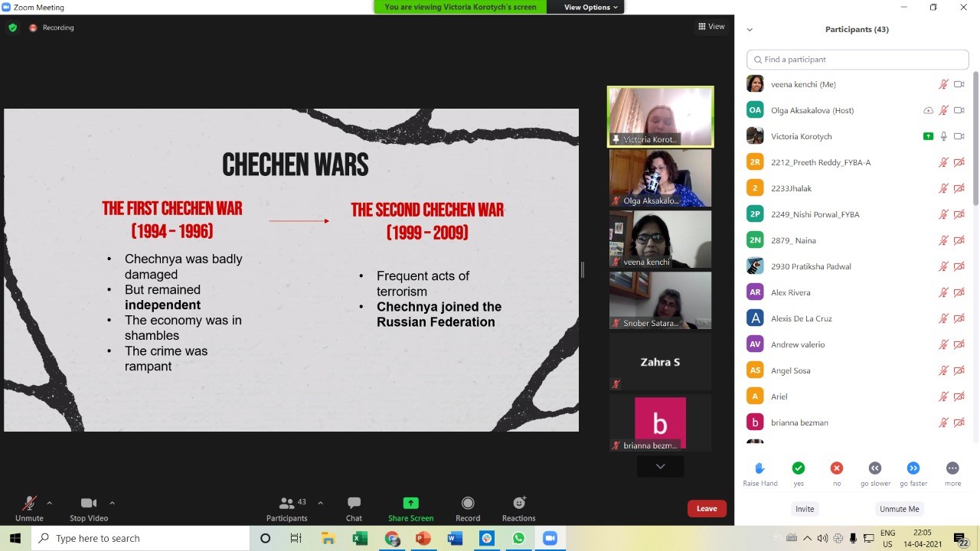Click the encryption shield icon
Screen dimensions: 980x551
coord(12,28)
